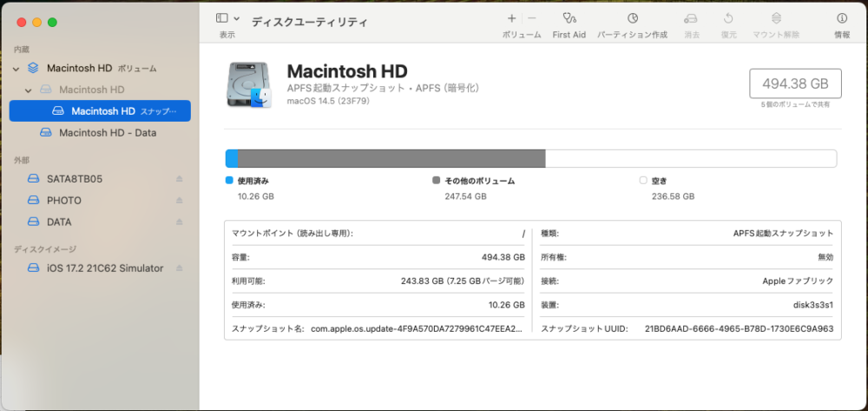Click the partition creation icon
The height and width of the screenshot is (411, 868).
632,18
